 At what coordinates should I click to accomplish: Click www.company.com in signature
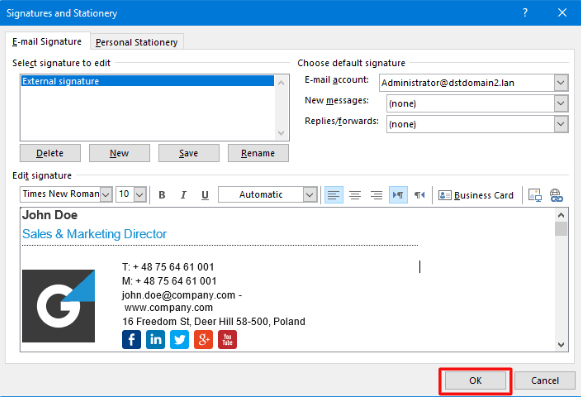click(x=169, y=308)
